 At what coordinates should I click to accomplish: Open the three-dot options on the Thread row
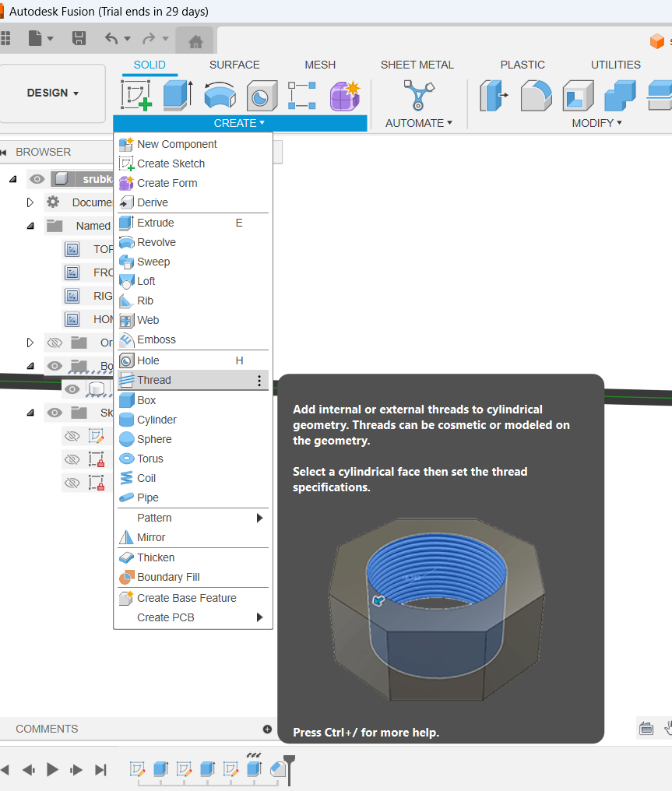[259, 381]
